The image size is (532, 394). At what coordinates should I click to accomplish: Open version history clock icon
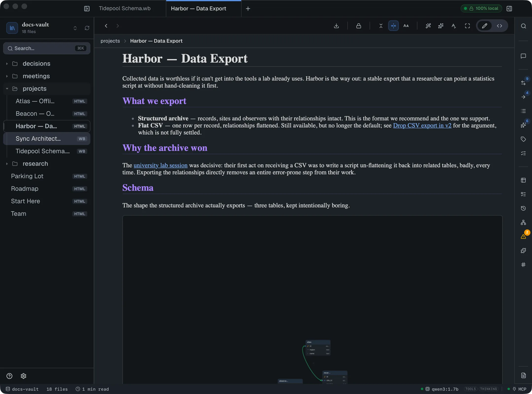(x=523, y=208)
